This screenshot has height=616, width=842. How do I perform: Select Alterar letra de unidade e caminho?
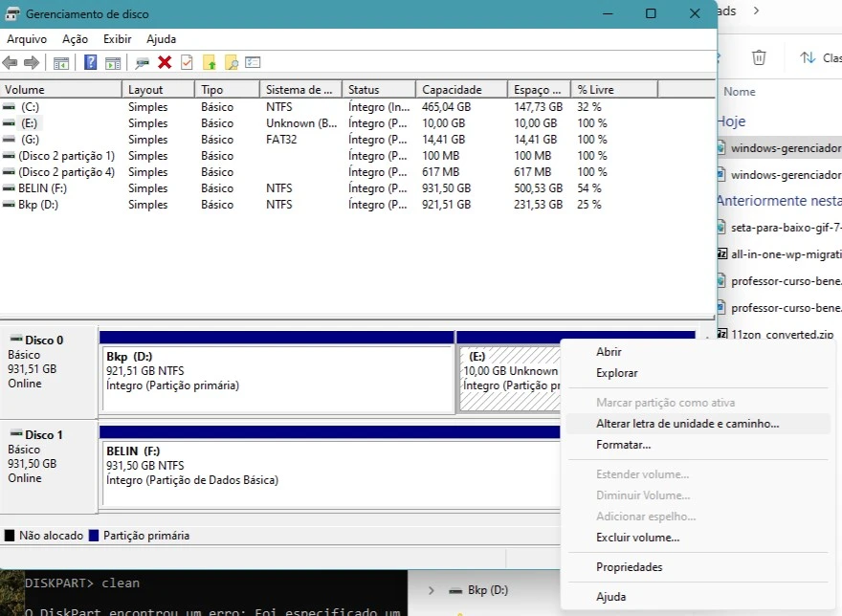pyautogui.click(x=697, y=424)
